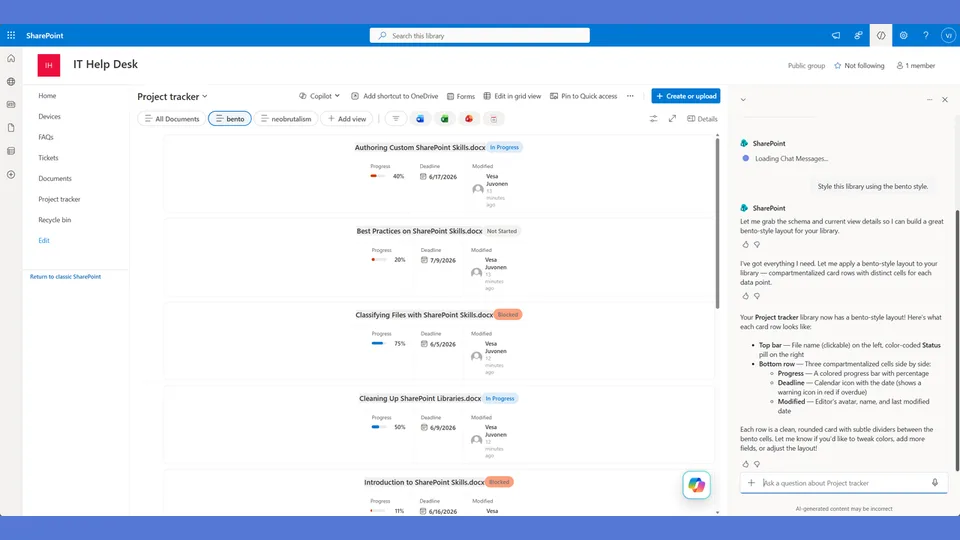Open the more options ellipsis in toolbar

coord(630,96)
